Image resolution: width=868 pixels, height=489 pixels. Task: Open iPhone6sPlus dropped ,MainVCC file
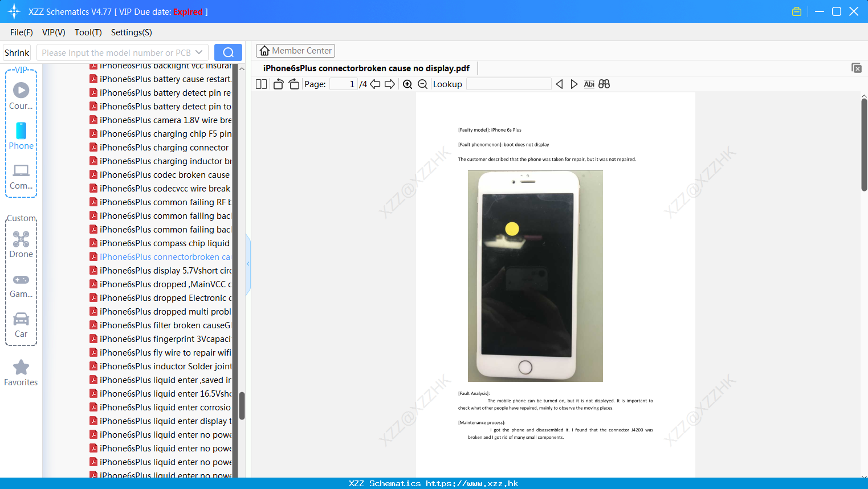161,284
